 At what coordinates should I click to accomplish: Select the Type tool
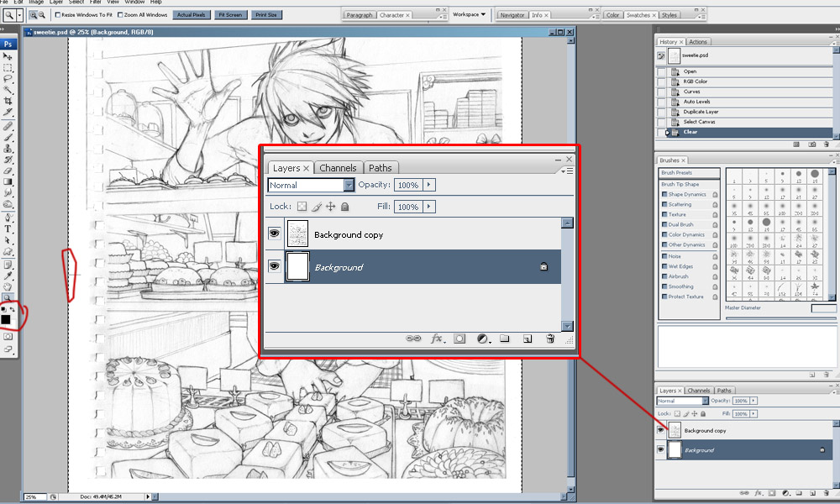(8, 229)
